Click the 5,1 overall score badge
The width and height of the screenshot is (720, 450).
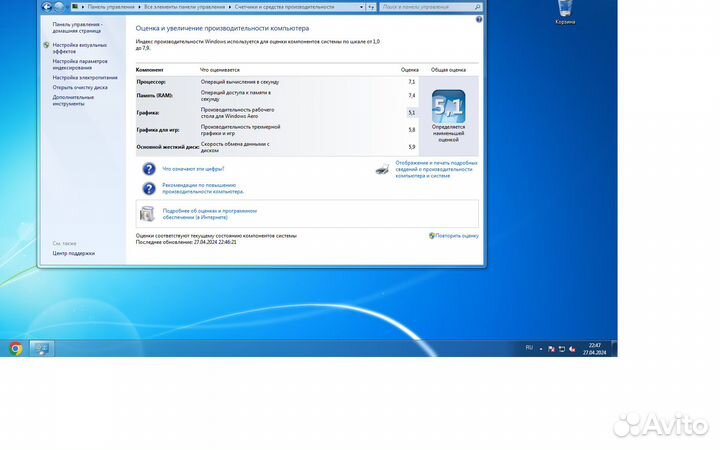pyautogui.click(x=448, y=106)
